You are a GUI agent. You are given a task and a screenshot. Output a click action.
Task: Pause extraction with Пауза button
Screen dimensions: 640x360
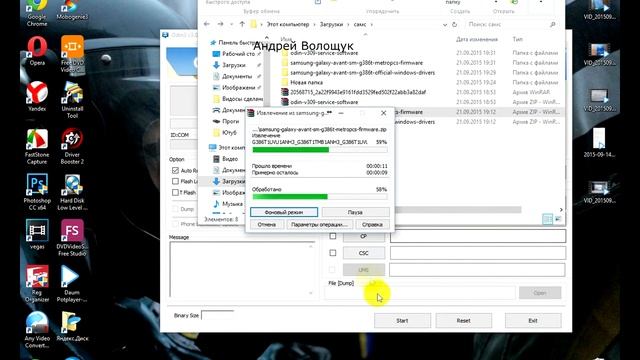pos(355,212)
